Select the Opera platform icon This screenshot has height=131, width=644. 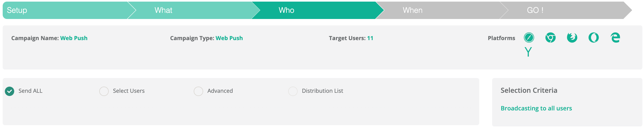point(594,38)
